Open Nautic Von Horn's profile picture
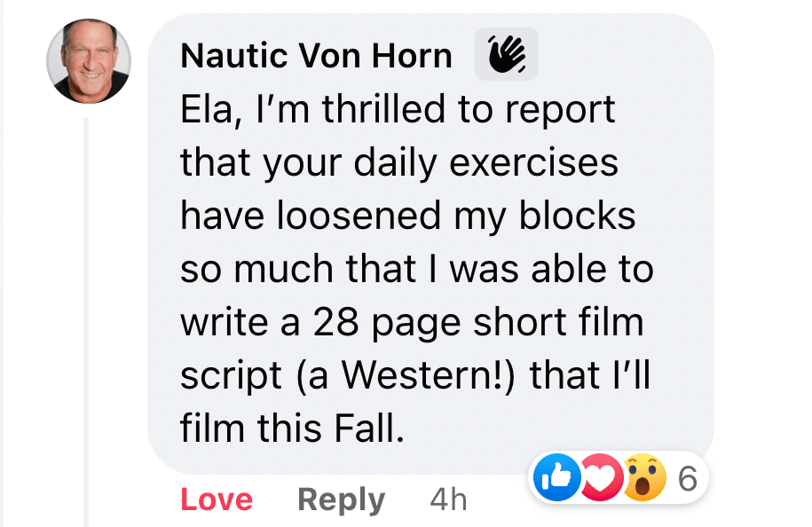Viewport: 812px width, 527px height. (89, 61)
